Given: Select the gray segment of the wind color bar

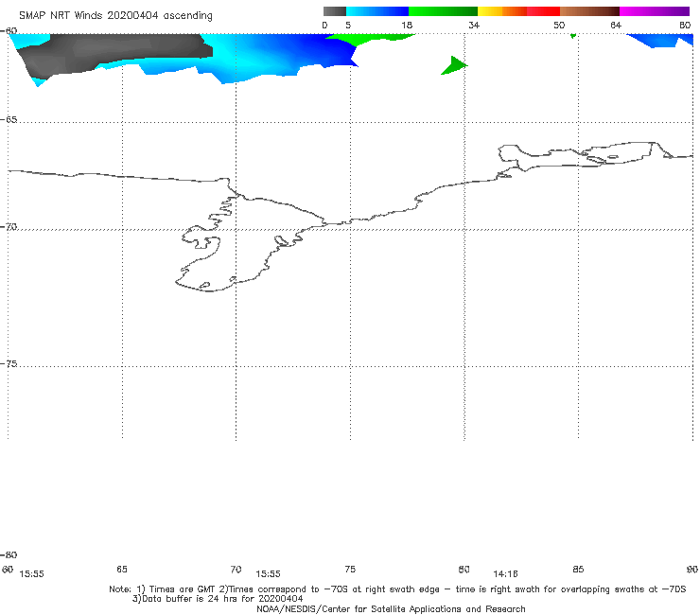Looking at the screenshot, I should pos(335,11).
